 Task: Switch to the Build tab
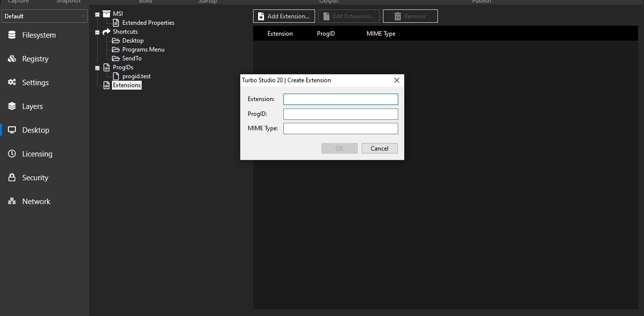(145, 2)
